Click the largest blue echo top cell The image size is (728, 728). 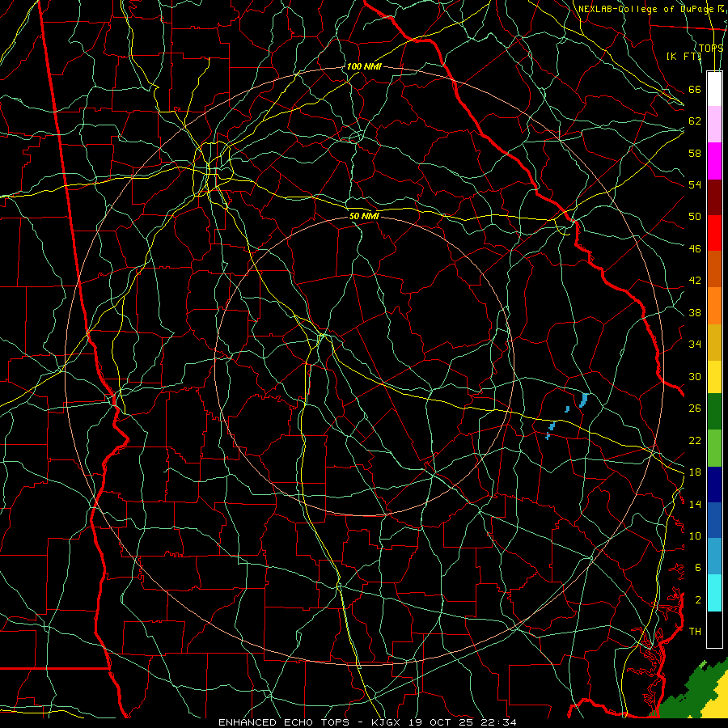pos(583,400)
